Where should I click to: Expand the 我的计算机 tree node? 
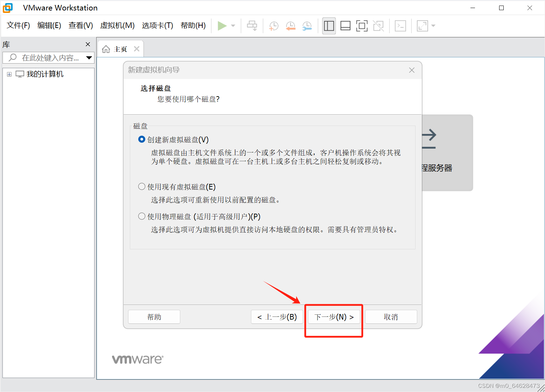[9, 74]
